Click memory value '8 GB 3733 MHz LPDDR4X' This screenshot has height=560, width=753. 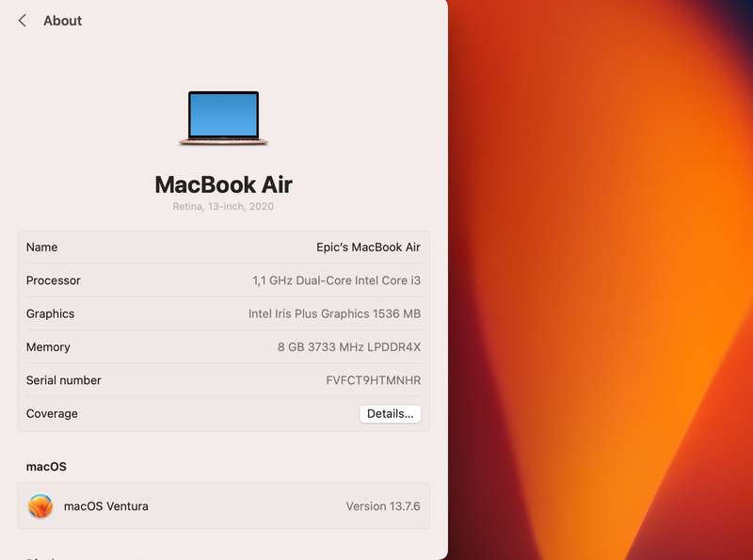pyautogui.click(x=348, y=347)
